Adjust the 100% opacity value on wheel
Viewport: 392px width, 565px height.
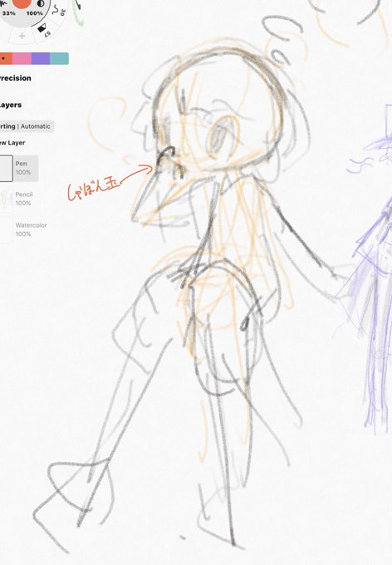pos(35,13)
